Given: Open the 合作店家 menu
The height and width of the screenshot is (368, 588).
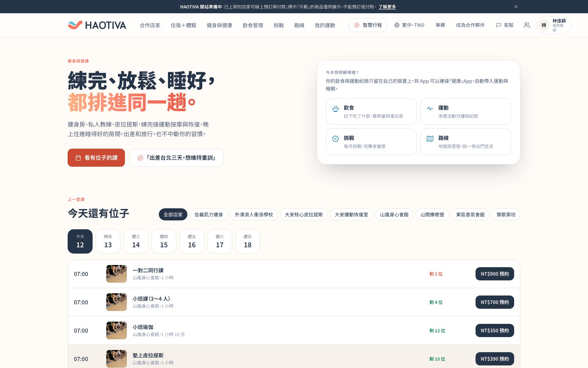Looking at the screenshot, I should [x=150, y=25].
